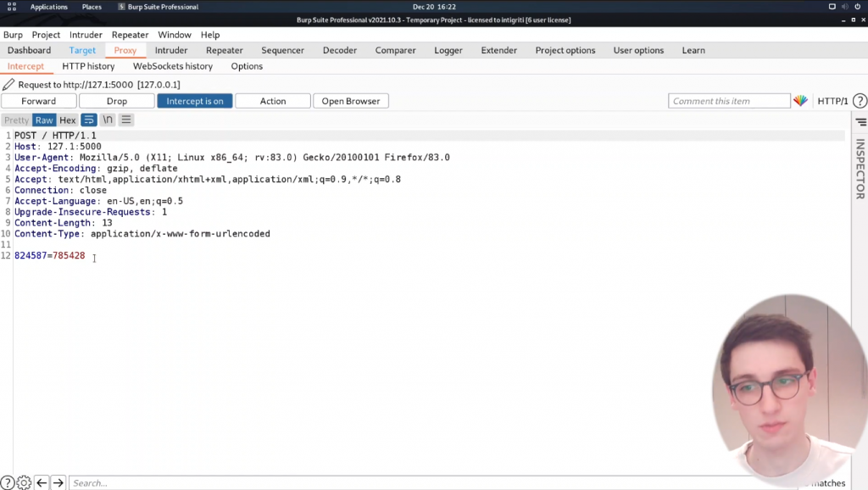The height and width of the screenshot is (490, 868).
Task: Switch to the Dashboard tab
Action: 30,50
